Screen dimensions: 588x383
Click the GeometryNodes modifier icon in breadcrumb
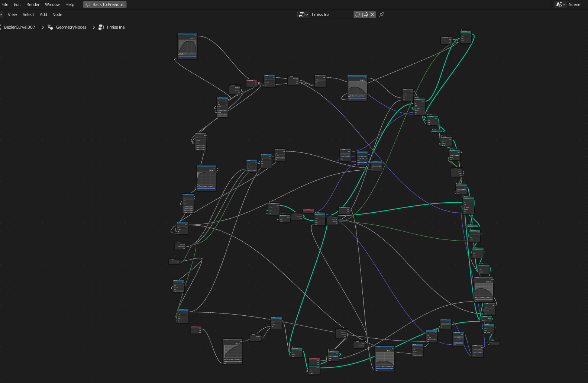click(x=50, y=27)
